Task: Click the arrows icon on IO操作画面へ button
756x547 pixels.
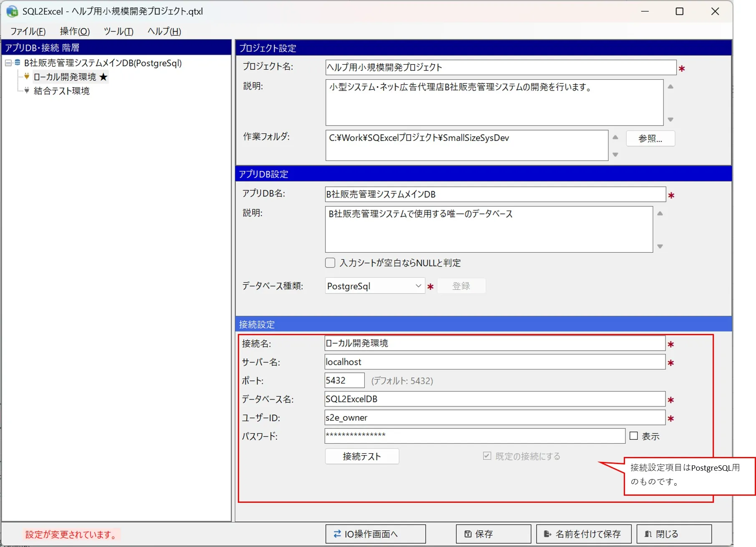Action: (x=337, y=534)
